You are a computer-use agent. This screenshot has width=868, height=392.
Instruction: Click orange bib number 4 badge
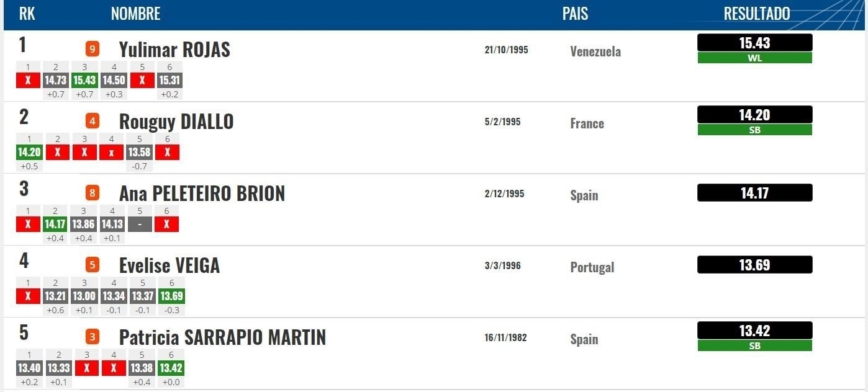93,121
